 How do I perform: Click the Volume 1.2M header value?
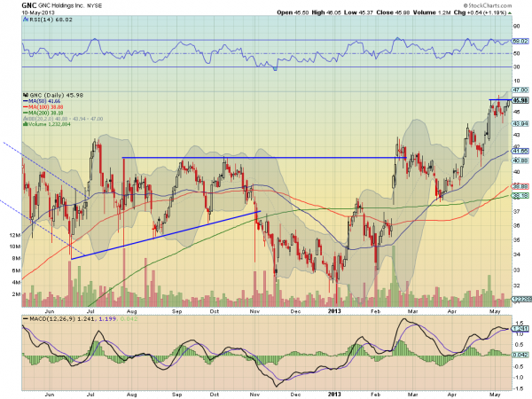coord(432,12)
